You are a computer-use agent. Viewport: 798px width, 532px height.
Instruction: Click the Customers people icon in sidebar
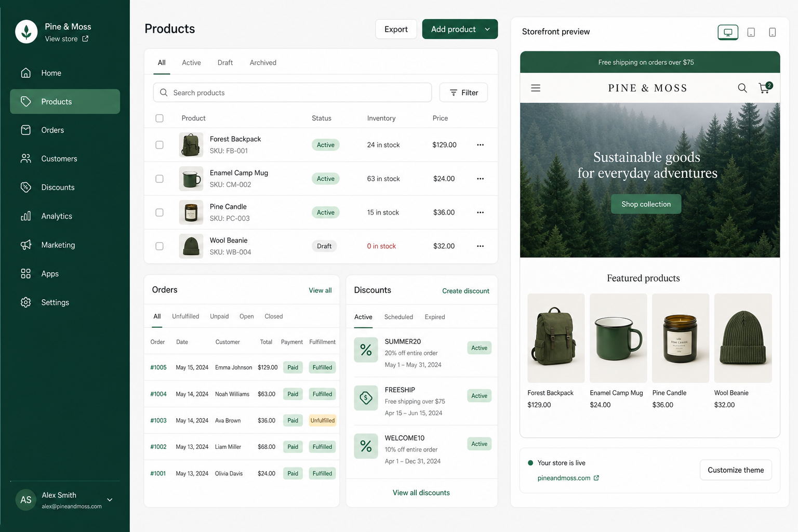coord(26,158)
